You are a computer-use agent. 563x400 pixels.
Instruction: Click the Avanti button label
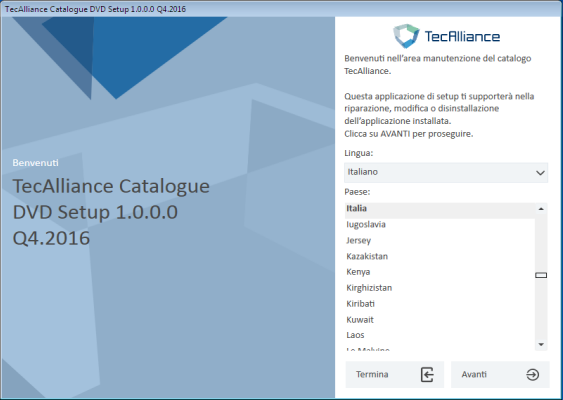[474, 375]
